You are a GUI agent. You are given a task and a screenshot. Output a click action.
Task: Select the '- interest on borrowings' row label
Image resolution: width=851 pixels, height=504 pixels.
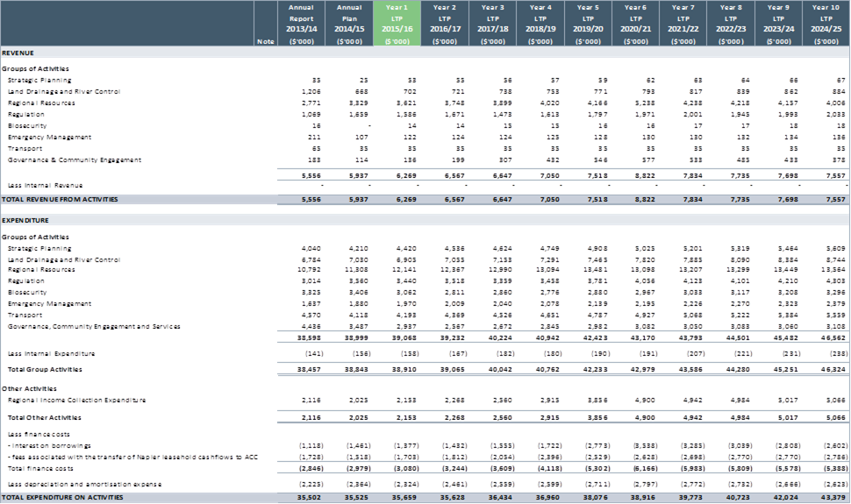(49, 446)
